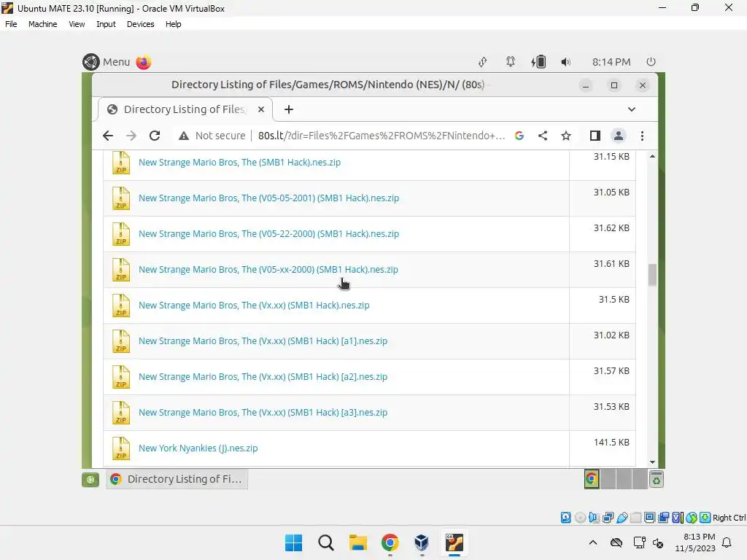This screenshot has width=747, height=560.
Task: Open Windows notification bell
Action: tap(727, 542)
